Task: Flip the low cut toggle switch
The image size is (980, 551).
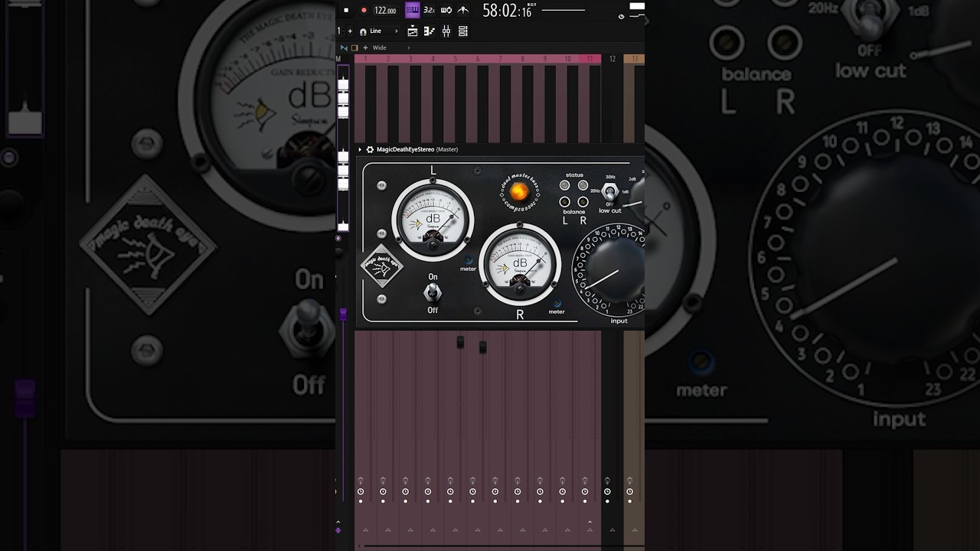Action: 610,191
